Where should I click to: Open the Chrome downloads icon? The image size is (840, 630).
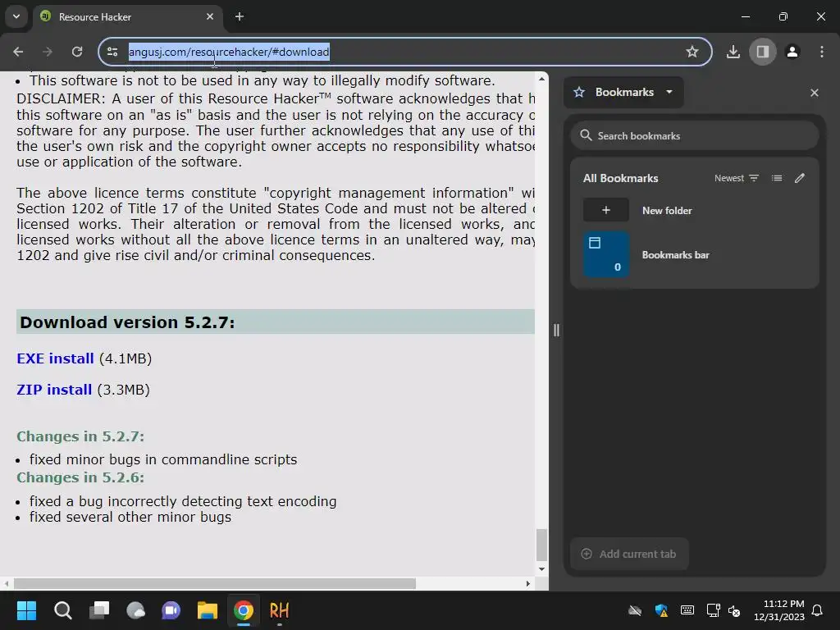(733, 52)
